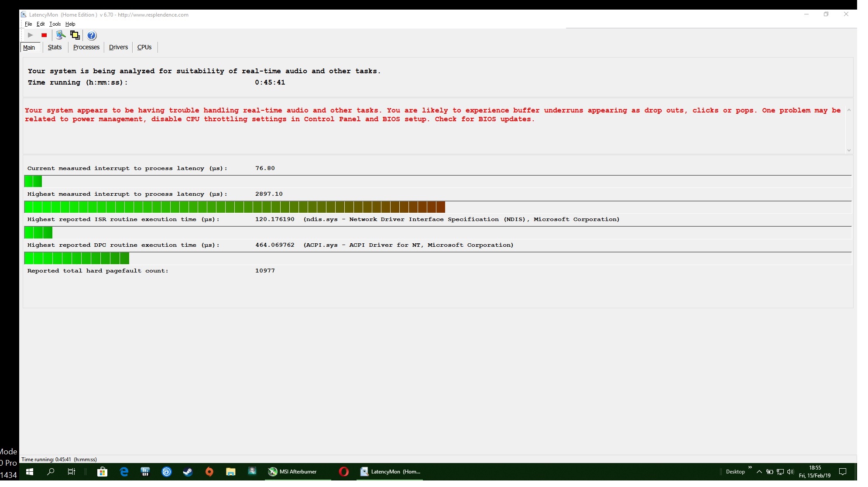The width and height of the screenshot is (868, 487).
Task: Launch Microsoft Store from the taskbar
Action: point(102,472)
